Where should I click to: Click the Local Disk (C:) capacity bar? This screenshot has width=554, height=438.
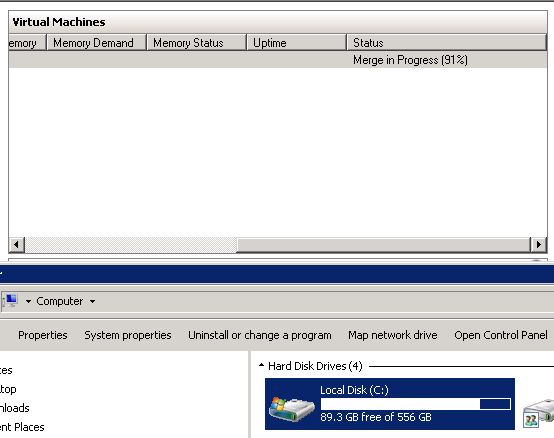[416, 404]
